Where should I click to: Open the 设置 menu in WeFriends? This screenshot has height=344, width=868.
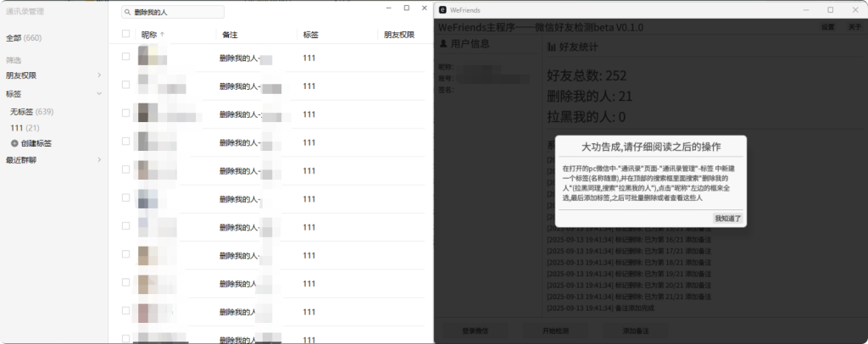[827, 27]
